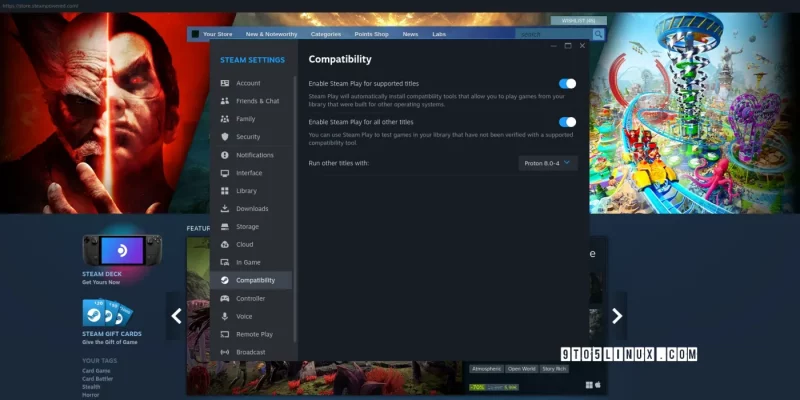
Task: Toggle Enable Steam Play for supported titles
Action: click(567, 84)
